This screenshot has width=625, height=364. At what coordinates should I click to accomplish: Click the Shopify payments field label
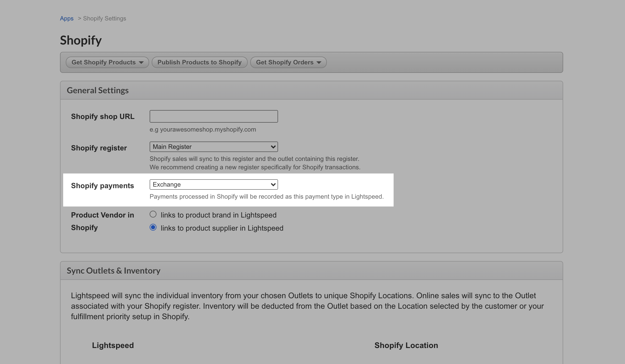102,186
